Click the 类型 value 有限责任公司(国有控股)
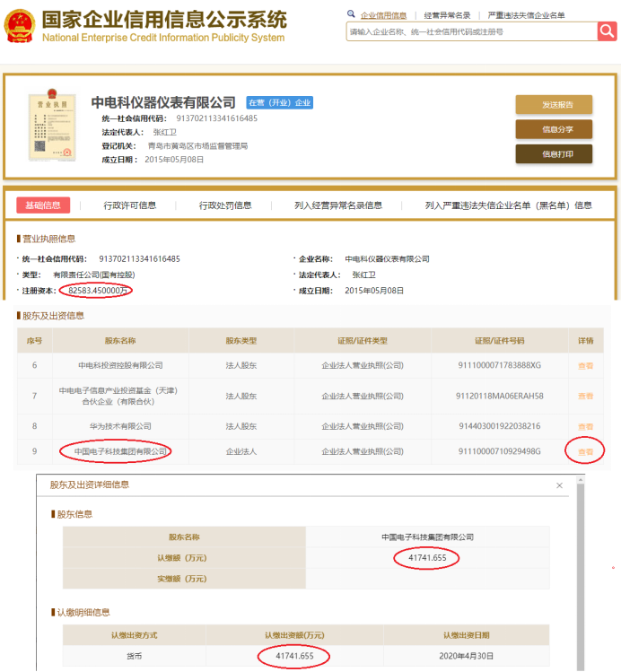 point(94,275)
